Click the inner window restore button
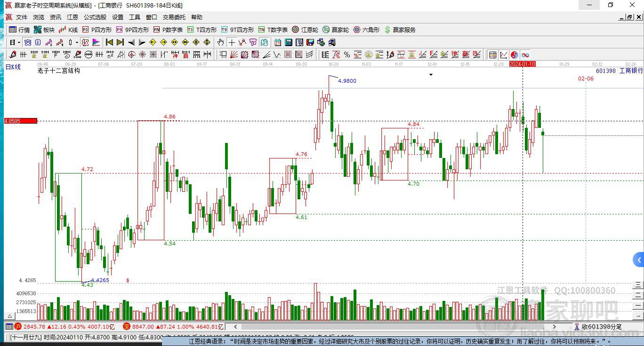 pos(629,17)
